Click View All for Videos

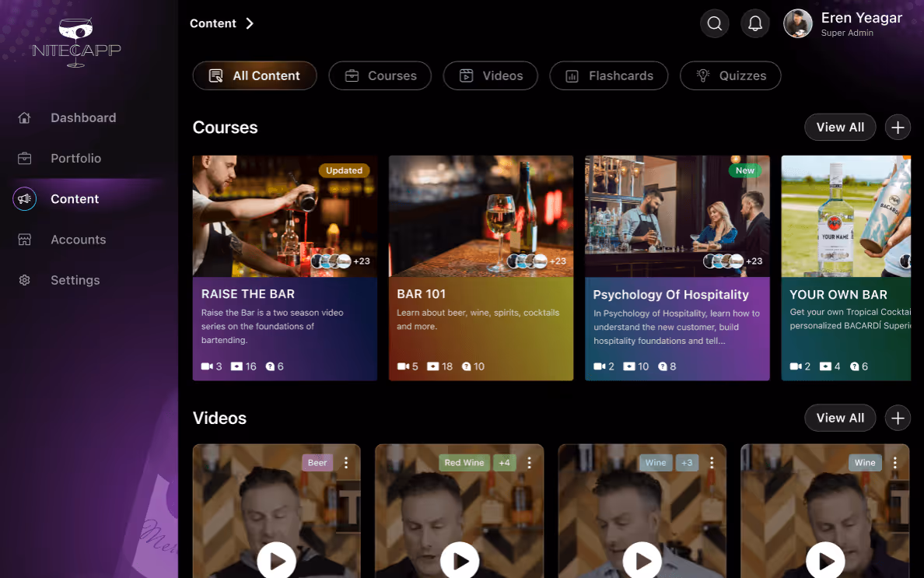pyautogui.click(x=840, y=418)
